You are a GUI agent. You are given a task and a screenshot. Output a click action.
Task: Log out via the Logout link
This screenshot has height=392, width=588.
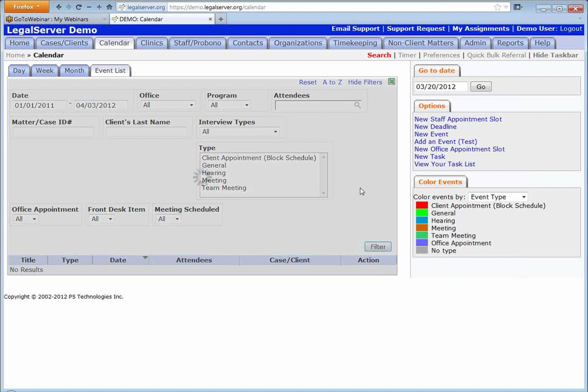pos(571,29)
